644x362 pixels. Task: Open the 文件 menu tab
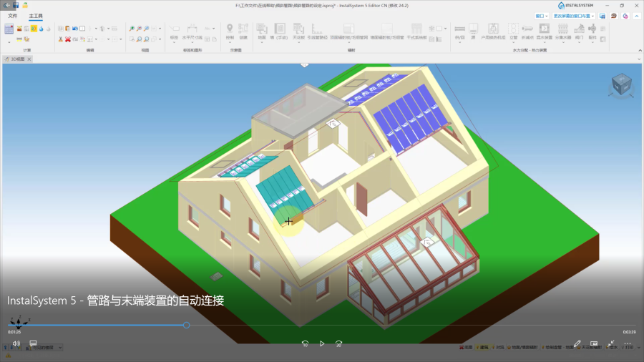(x=13, y=16)
